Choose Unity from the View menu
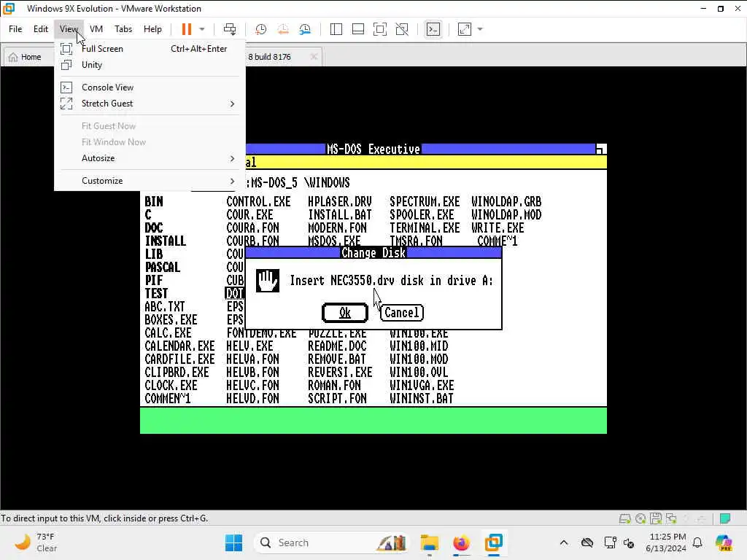 click(x=150, y=65)
